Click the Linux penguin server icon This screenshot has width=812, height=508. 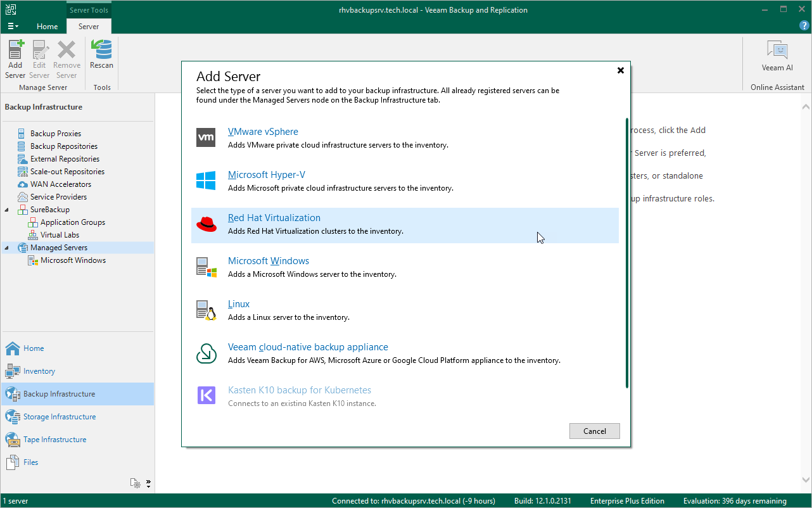pos(206,310)
